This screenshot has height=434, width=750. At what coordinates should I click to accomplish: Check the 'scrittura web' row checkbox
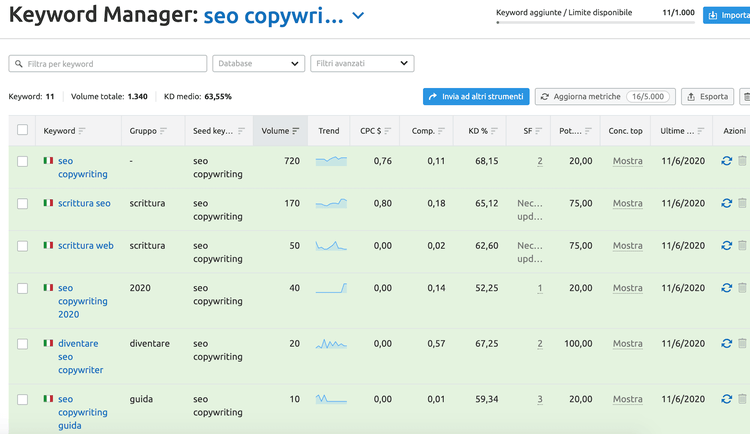point(22,246)
